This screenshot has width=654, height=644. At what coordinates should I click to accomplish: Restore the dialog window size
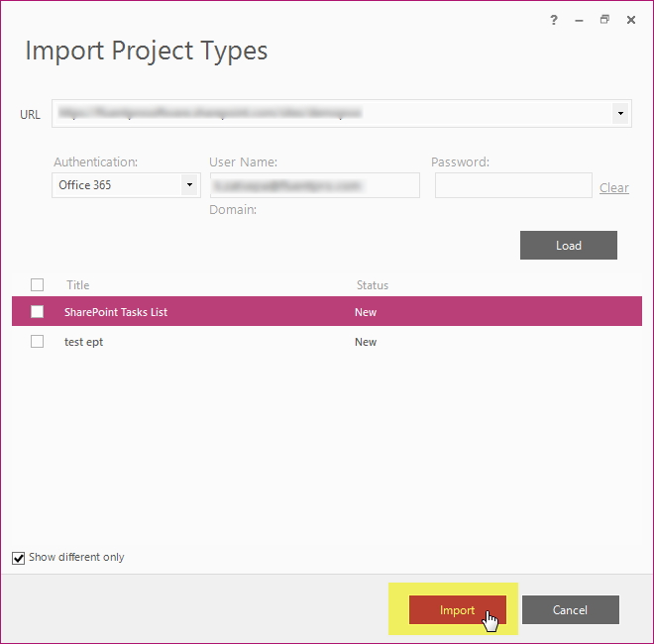[604, 19]
